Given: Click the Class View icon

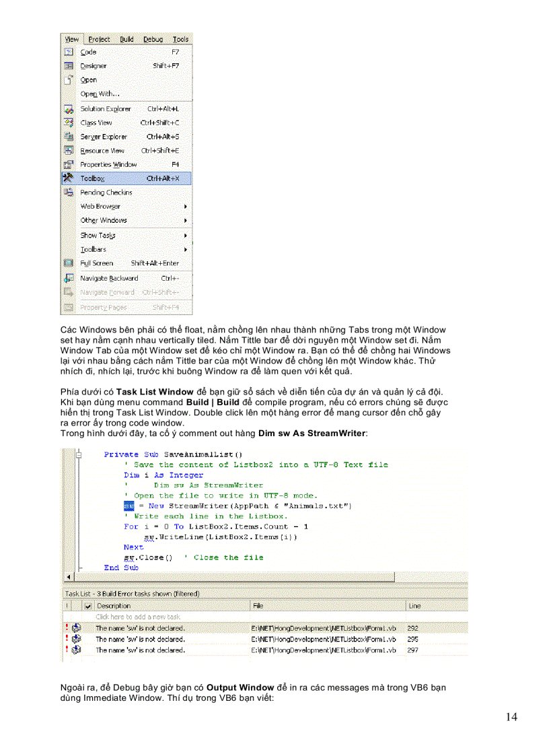Looking at the screenshot, I should pyautogui.click(x=69, y=123).
